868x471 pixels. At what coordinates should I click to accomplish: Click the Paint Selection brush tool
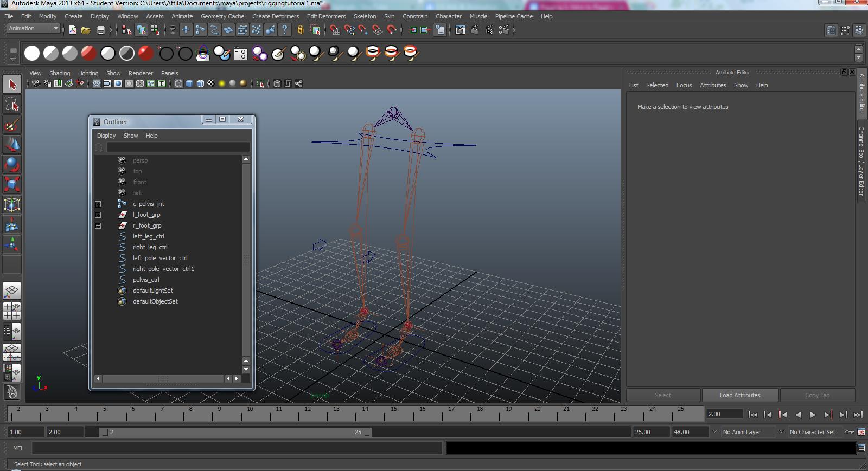[12, 125]
